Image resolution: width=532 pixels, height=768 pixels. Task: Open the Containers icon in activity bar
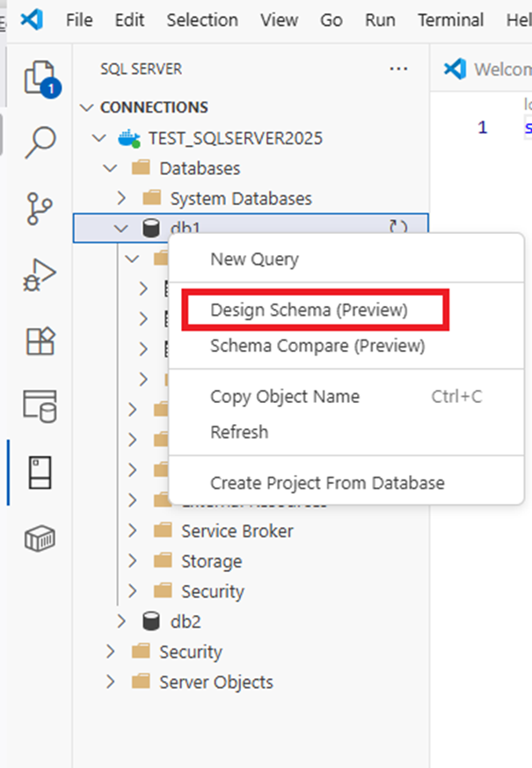click(x=40, y=538)
